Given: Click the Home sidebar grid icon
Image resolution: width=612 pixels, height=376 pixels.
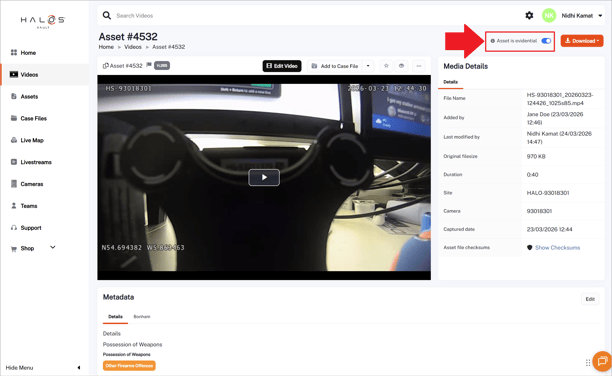Looking at the screenshot, I should point(14,52).
